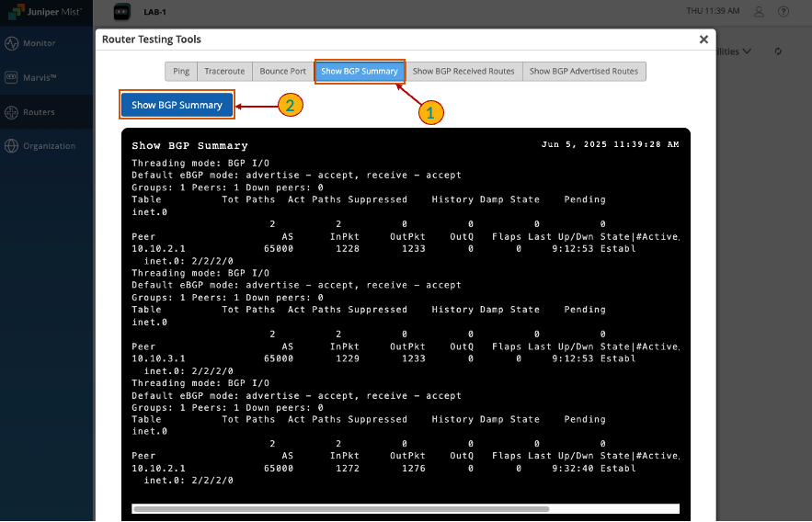The height and width of the screenshot is (522, 812).
Task: Click the refresh icon behind the dialog
Action: [778, 51]
